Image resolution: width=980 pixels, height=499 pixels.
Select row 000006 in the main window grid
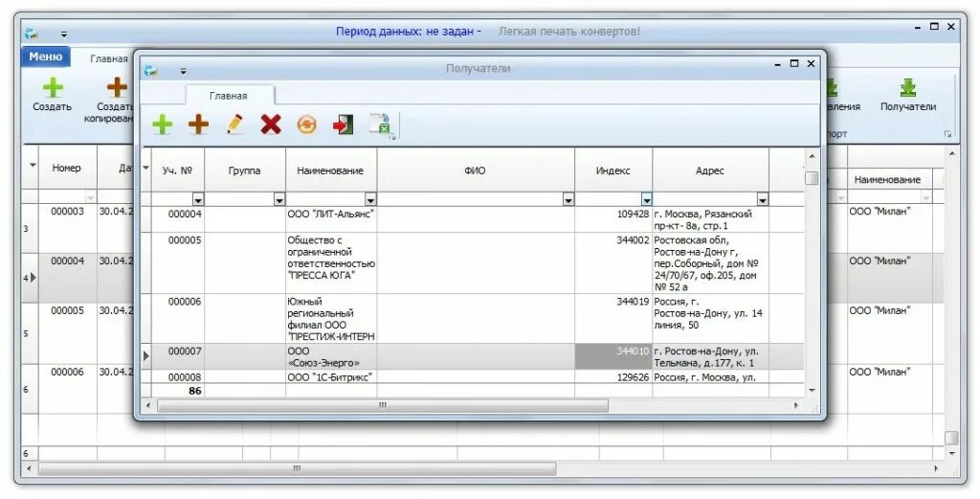pos(68,388)
